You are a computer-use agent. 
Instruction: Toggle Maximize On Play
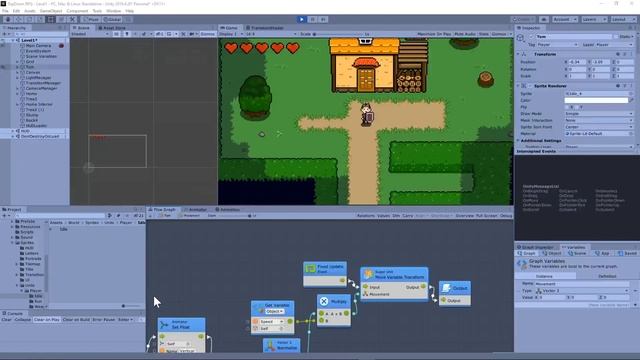coord(434,34)
